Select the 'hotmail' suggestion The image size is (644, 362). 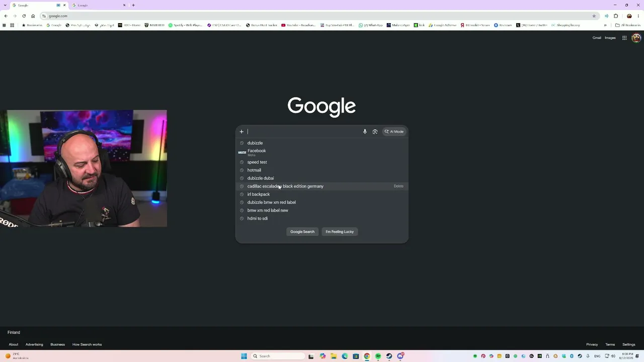pyautogui.click(x=322, y=170)
